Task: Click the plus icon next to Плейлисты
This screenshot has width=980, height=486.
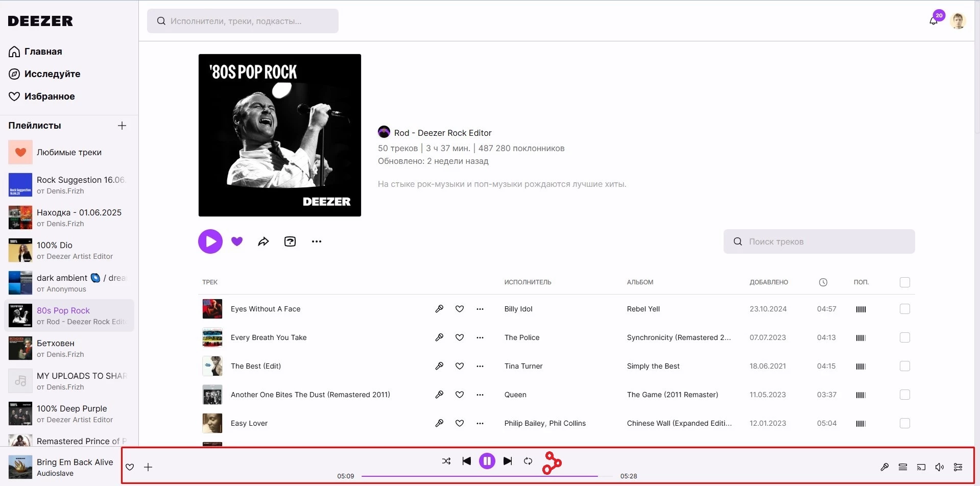Action: tap(122, 126)
